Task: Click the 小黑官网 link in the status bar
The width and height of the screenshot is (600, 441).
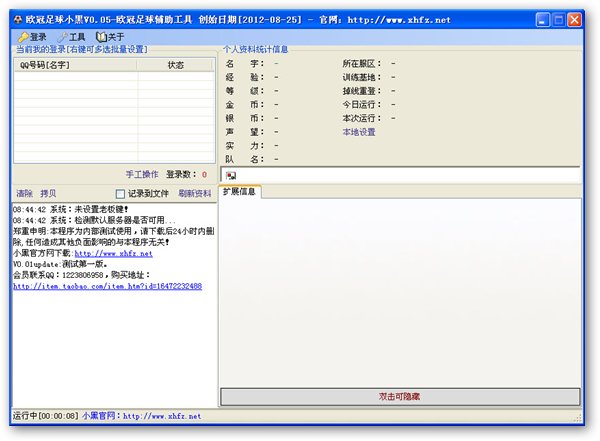Action: [x=142, y=416]
